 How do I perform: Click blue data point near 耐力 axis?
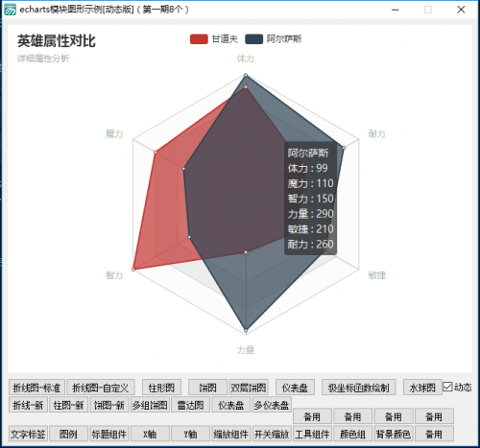click(344, 148)
